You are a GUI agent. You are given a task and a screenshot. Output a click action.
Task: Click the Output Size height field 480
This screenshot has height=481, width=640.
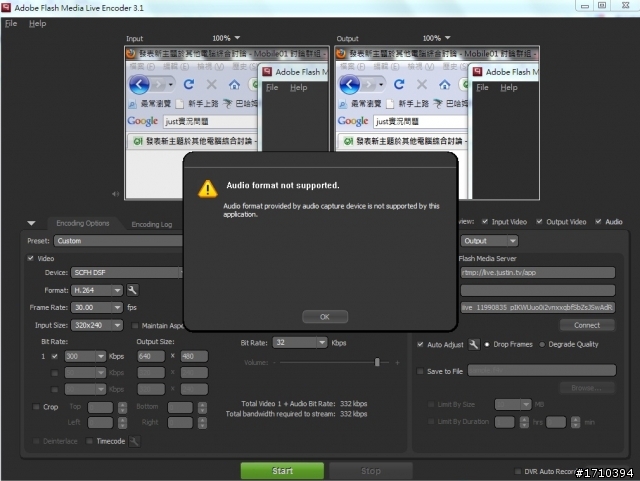[194, 356]
